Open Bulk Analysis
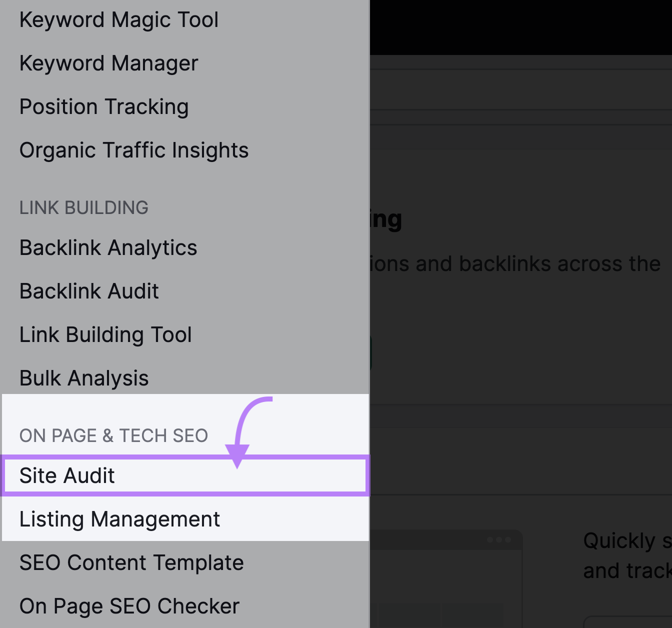 (84, 378)
